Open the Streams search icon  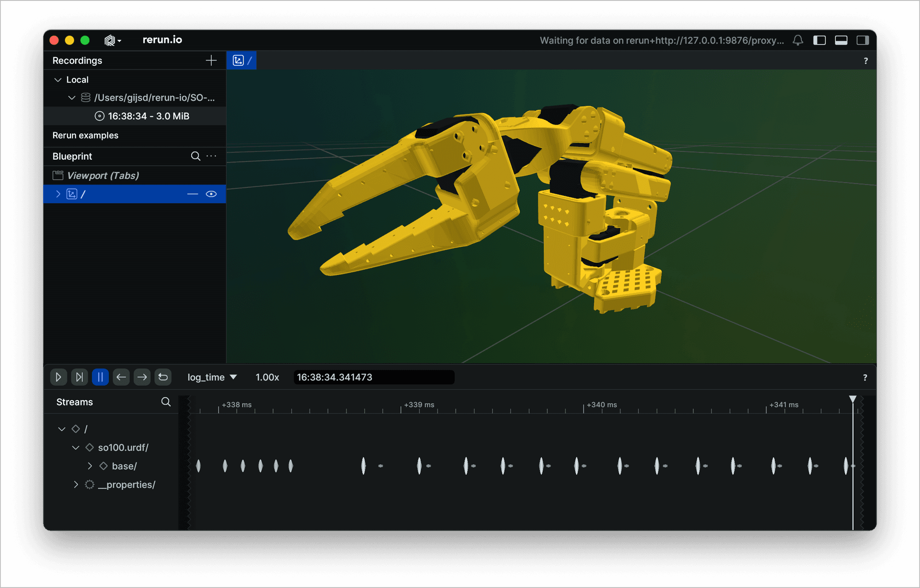click(165, 402)
